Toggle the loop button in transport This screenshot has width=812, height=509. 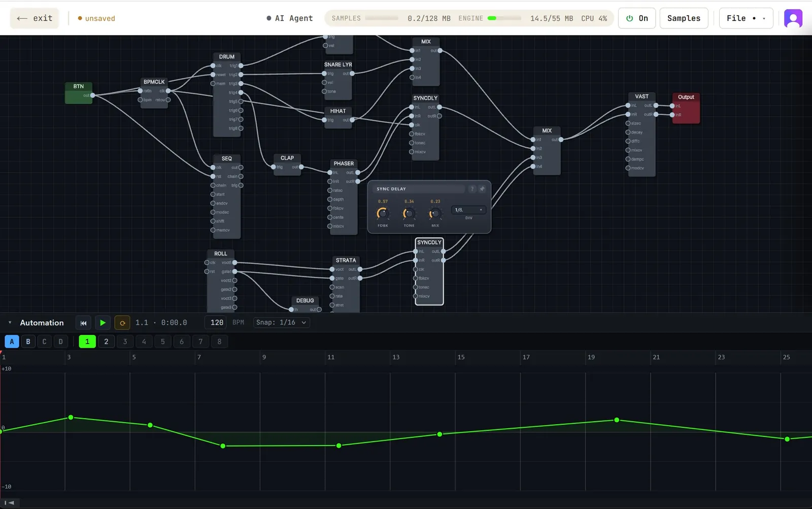click(122, 323)
